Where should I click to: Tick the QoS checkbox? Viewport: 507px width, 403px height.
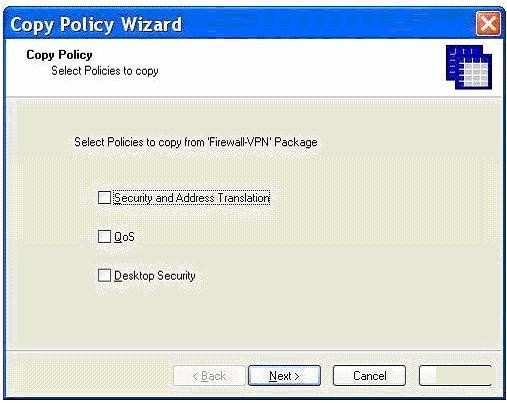click(x=104, y=236)
